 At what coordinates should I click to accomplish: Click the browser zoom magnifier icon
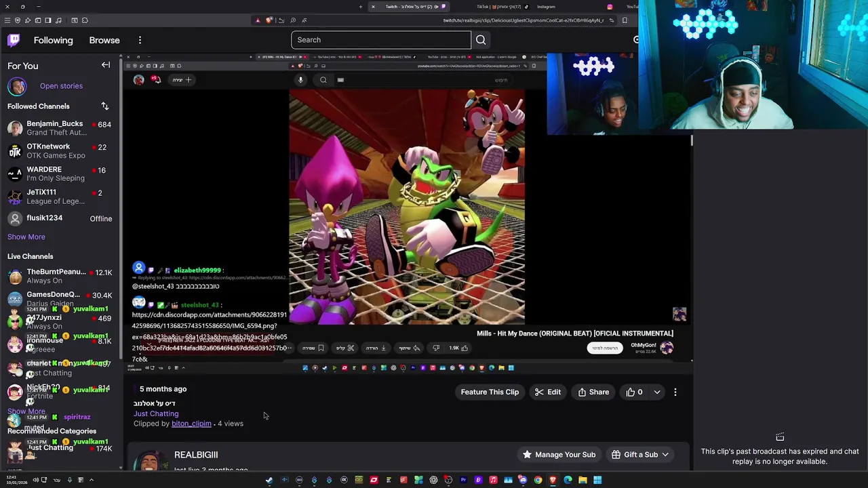294,20
